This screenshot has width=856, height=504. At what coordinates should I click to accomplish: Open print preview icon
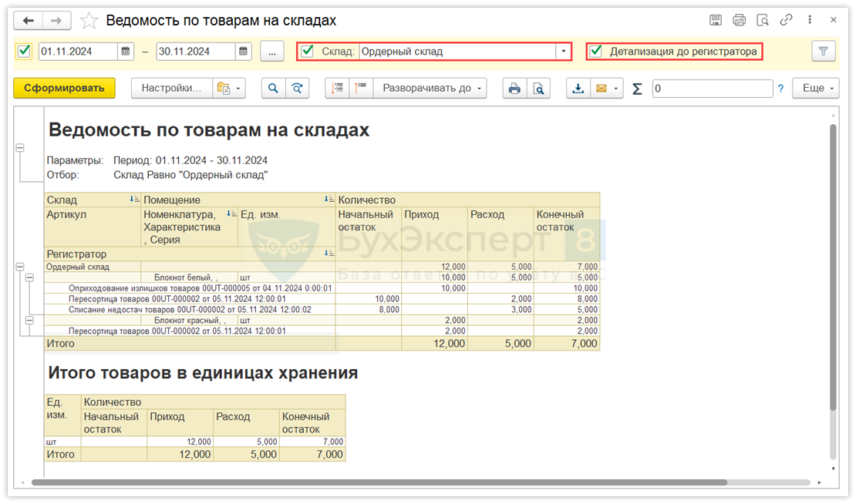pyautogui.click(x=538, y=89)
